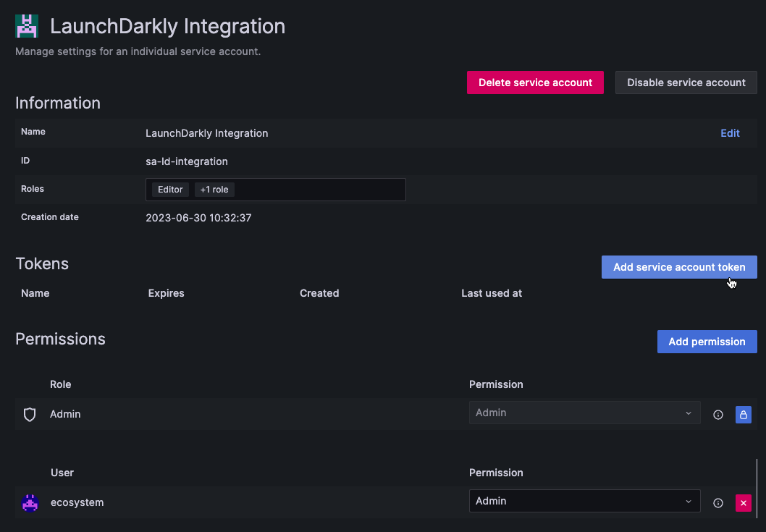Click the Admin role name text
Screen dimensions: 766x532
(x=65, y=414)
